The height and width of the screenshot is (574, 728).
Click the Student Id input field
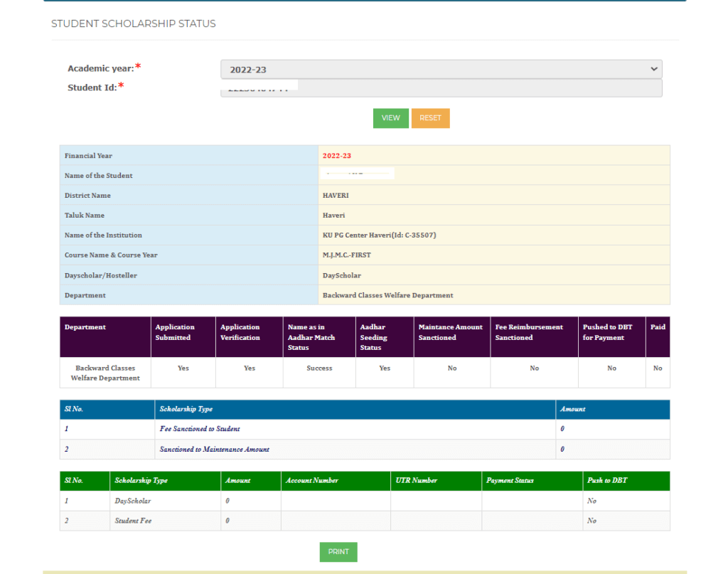point(441,87)
